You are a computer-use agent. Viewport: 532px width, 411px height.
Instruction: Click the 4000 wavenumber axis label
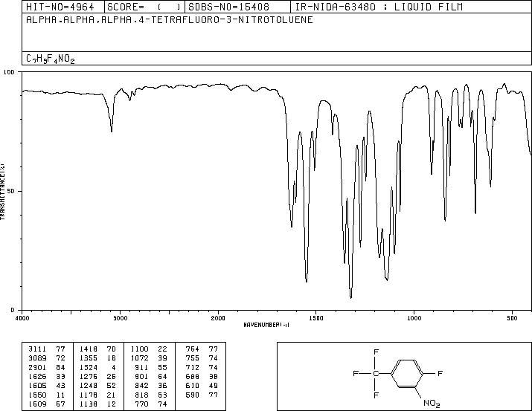(22, 318)
